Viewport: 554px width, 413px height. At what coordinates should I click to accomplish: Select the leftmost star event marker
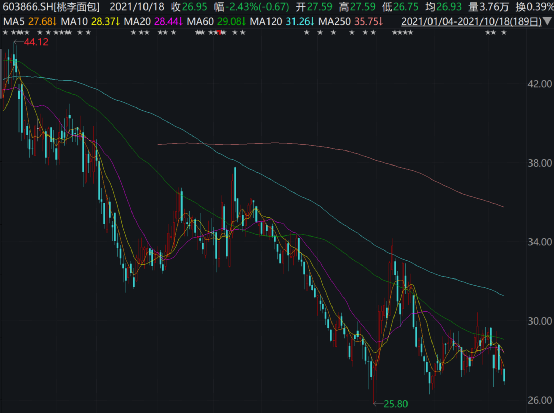[5, 33]
